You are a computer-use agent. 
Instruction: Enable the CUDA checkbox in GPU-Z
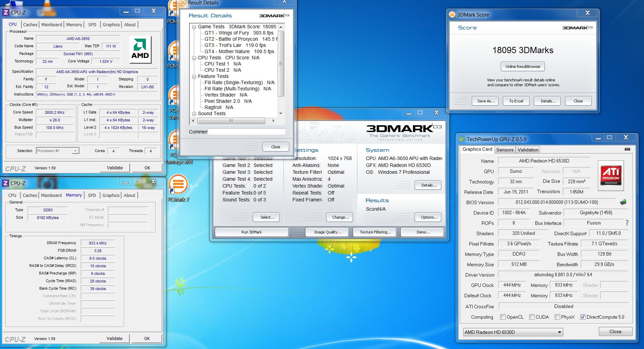tap(532, 317)
